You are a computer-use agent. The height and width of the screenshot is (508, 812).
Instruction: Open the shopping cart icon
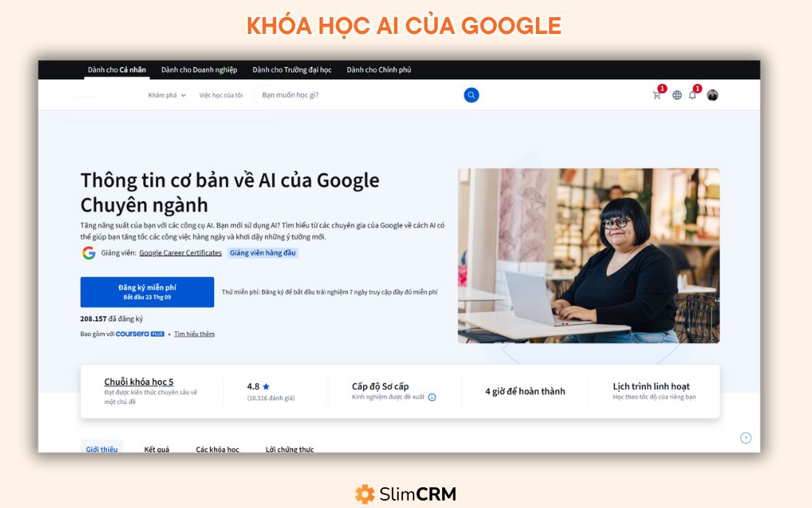point(657,95)
